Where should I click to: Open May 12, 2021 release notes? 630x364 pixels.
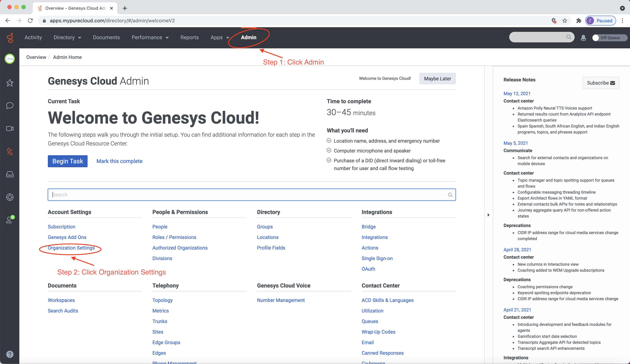(517, 94)
